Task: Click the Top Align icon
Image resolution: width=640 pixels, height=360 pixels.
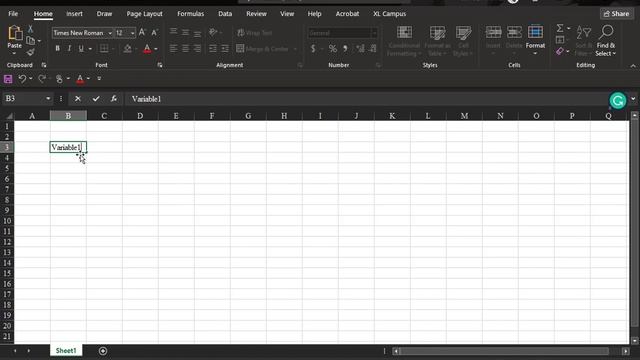Action: coord(173,32)
